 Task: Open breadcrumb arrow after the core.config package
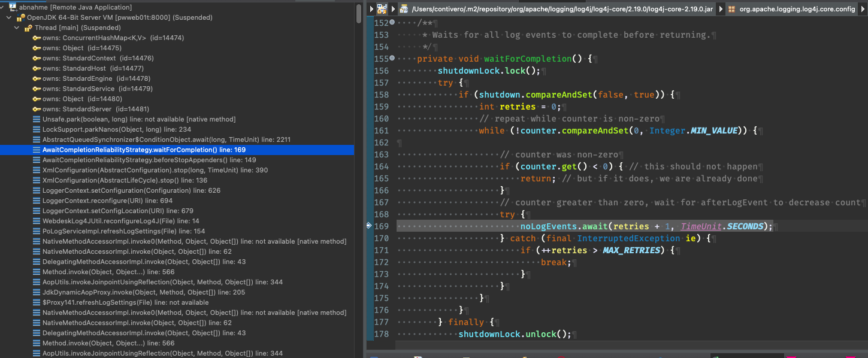pyautogui.click(x=863, y=9)
